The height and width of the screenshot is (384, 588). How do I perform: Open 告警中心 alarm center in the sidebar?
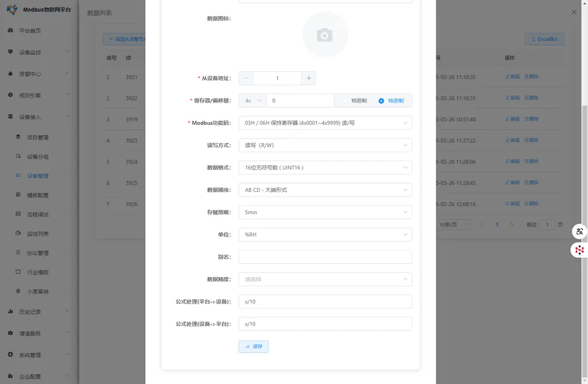pos(29,74)
